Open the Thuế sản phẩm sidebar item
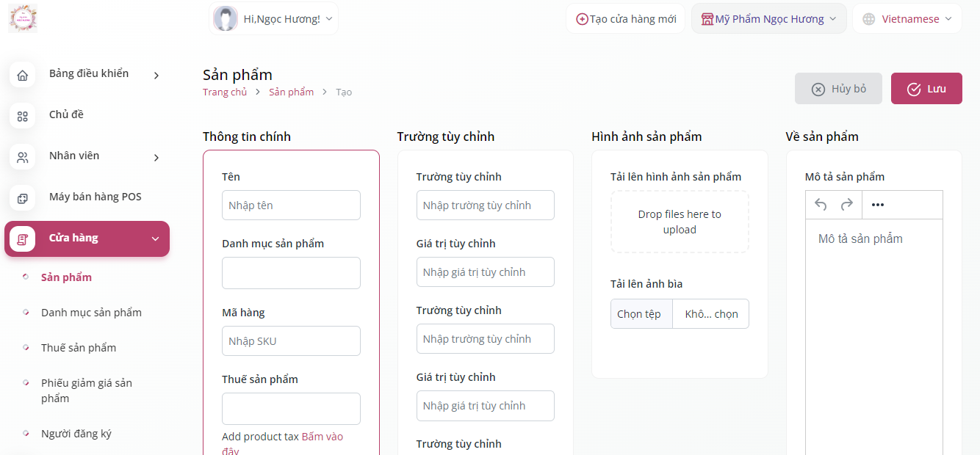This screenshot has width=980, height=455. coord(79,348)
